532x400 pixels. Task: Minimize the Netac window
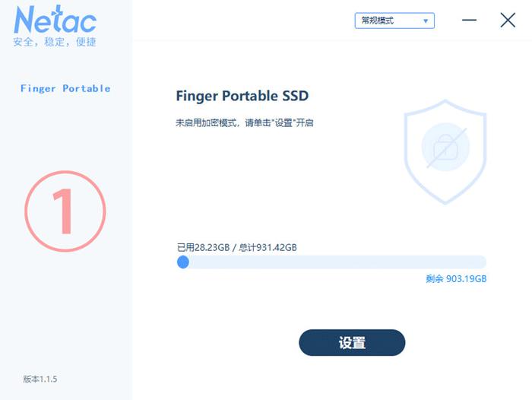point(469,20)
